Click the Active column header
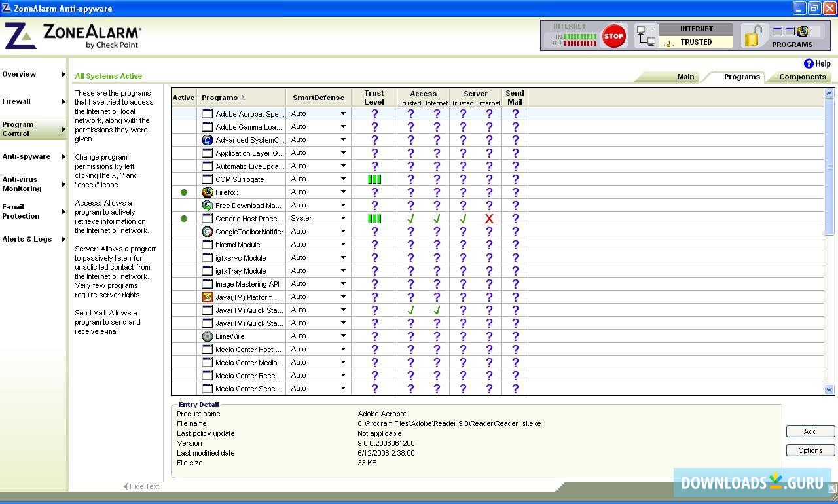 click(184, 98)
